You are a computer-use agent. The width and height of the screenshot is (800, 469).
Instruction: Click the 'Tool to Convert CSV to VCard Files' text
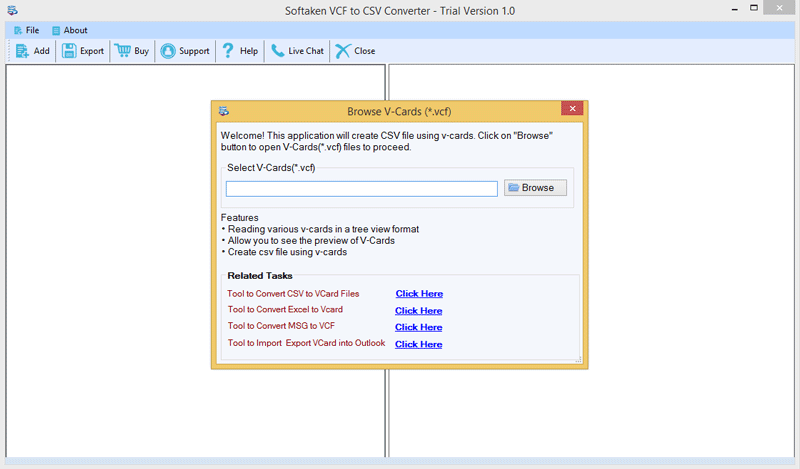[x=293, y=293]
